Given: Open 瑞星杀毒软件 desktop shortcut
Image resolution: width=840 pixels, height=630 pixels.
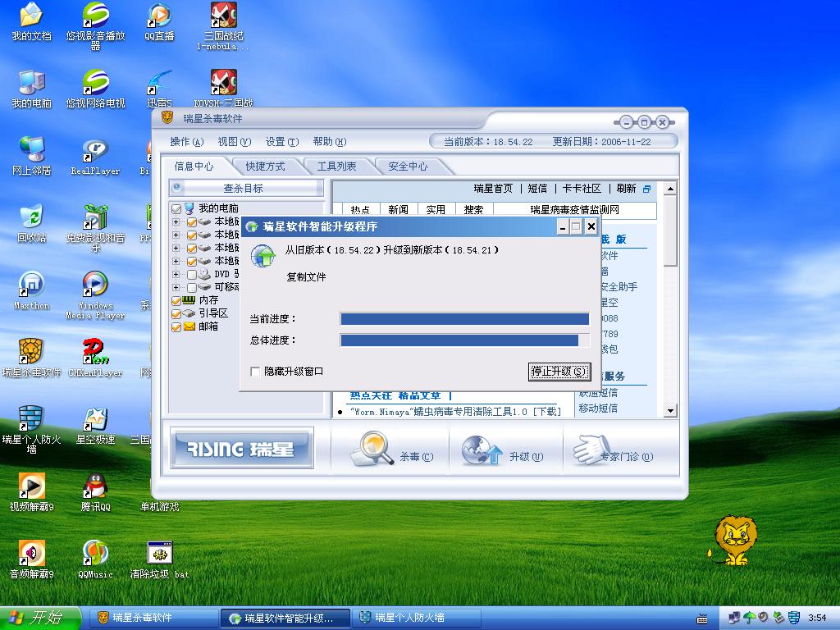Looking at the screenshot, I should coord(31,358).
